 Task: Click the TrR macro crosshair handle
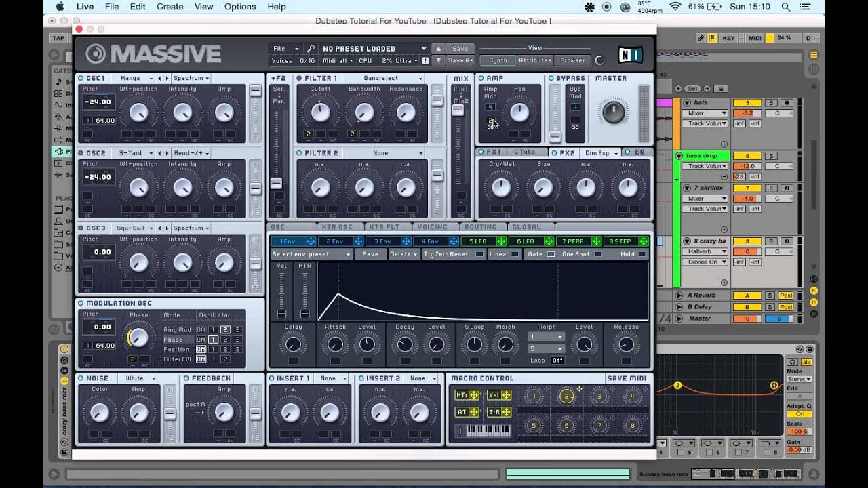coord(506,411)
